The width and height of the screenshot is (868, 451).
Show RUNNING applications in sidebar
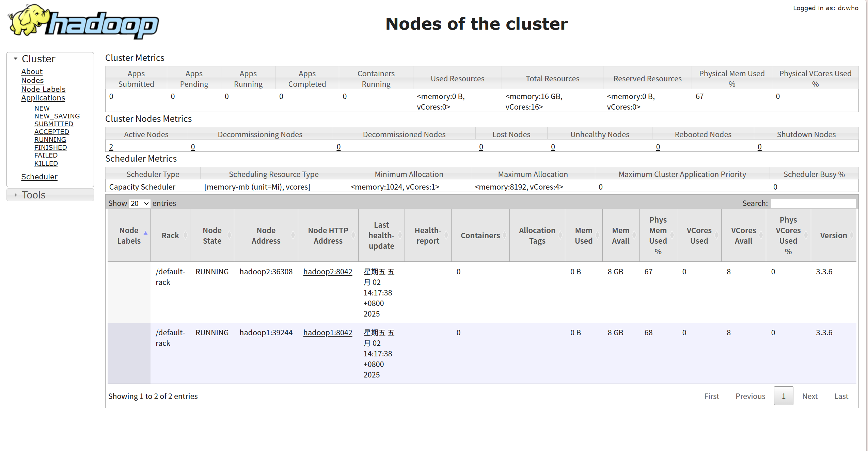50,140
